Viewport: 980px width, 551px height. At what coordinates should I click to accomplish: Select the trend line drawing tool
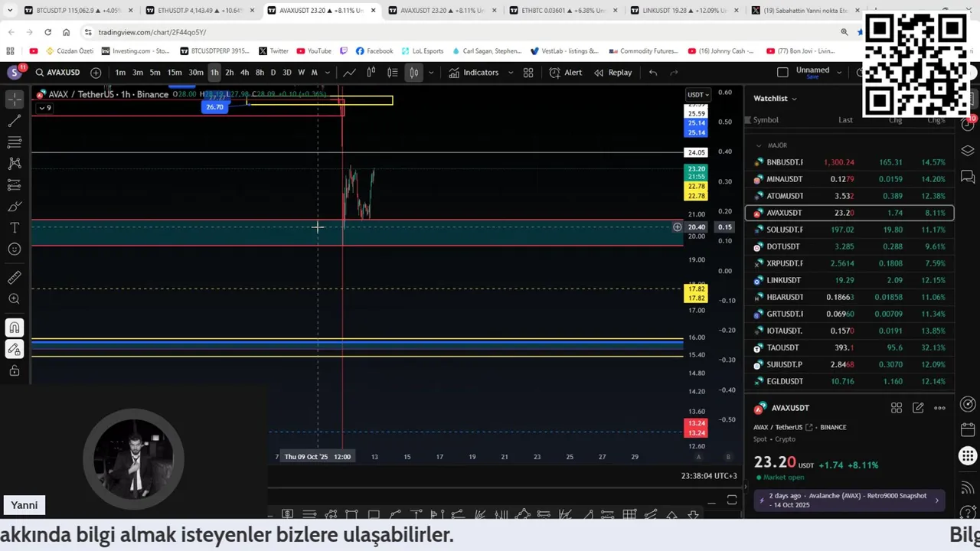(x=15, y=121)
